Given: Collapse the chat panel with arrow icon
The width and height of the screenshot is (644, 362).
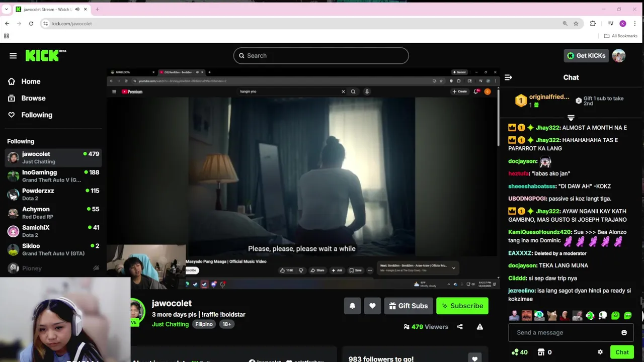Looking at the screenshot, I should tap(508, 77).
